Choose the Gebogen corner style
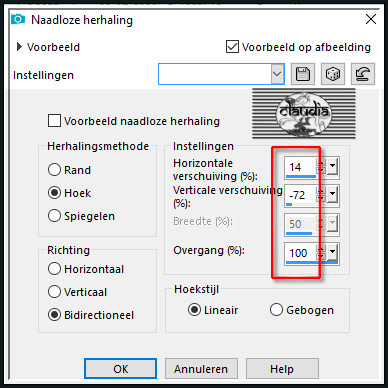Image resolution: width=388 pixels, height=388 pixels. coord(276,310)
